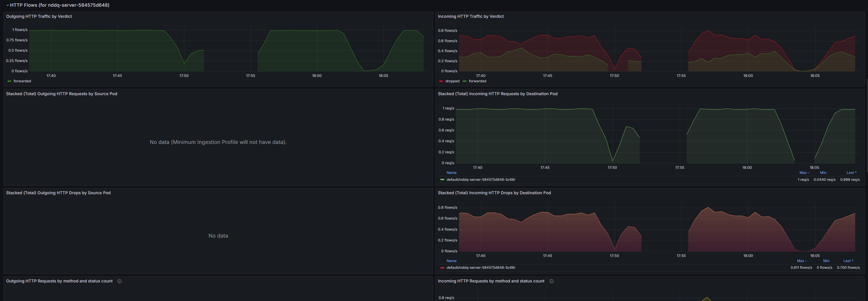868x301 pixels.
Task: Toggle forwarded series in Outgoing HTTP Traffic legend
Action: point(22,81)
